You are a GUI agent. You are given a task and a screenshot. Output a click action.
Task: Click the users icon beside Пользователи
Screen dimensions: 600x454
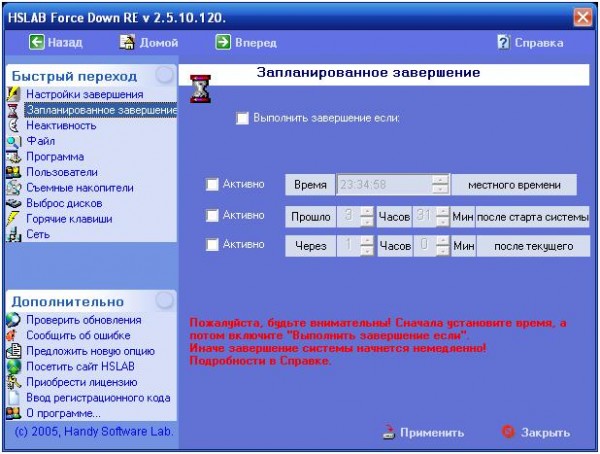[x=13, y=172]
